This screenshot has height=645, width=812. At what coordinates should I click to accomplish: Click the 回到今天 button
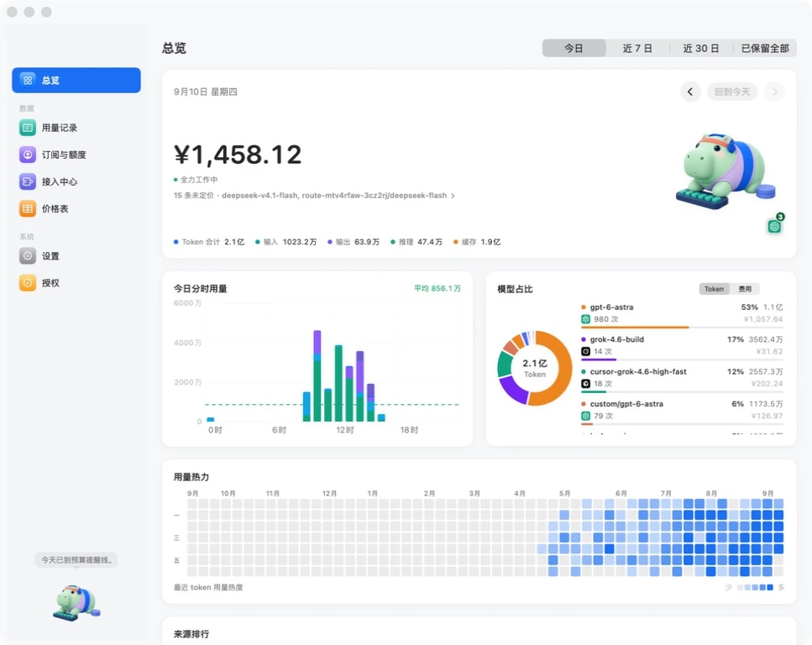click(x=732, y=92)
